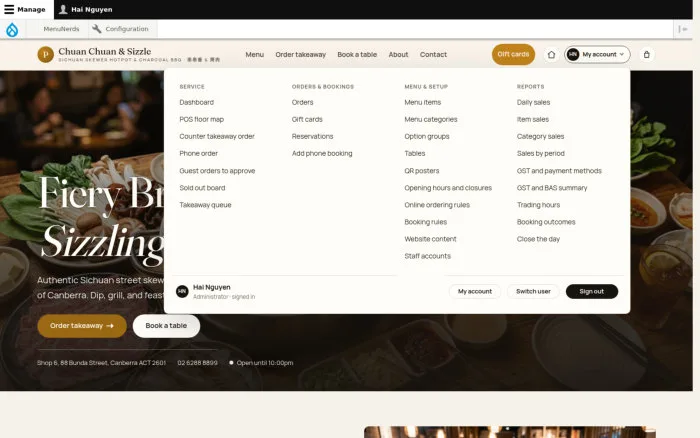This screenshot has width=700, height=438.
Task: Open the GST and BAS summary report
Action: (552, 188)
